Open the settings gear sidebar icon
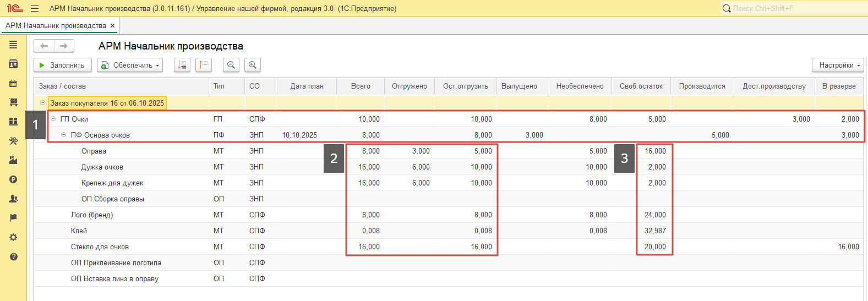 tap(13, 237)
